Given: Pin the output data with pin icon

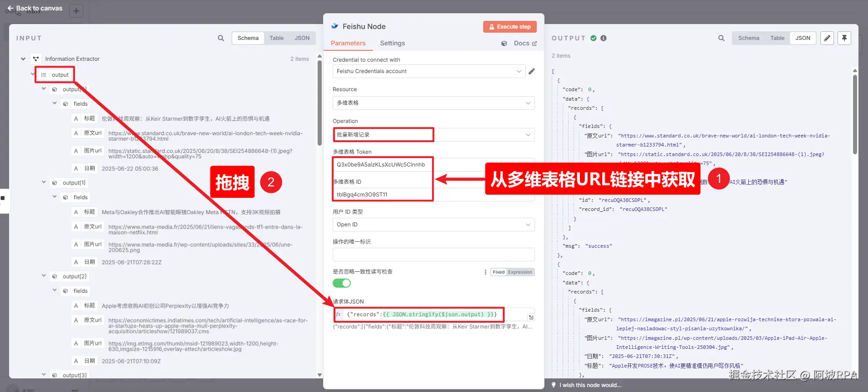Looking at the screenshot, I should click(844, 38).
